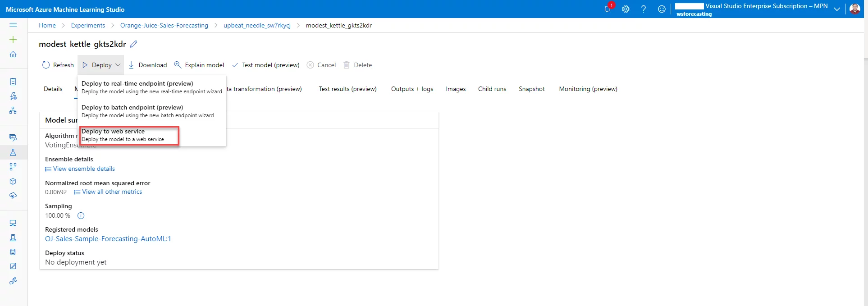Open Automated ML lightning sidebar icon
Viewport: 868px width, 306px height.
click(x=13, y=96)
